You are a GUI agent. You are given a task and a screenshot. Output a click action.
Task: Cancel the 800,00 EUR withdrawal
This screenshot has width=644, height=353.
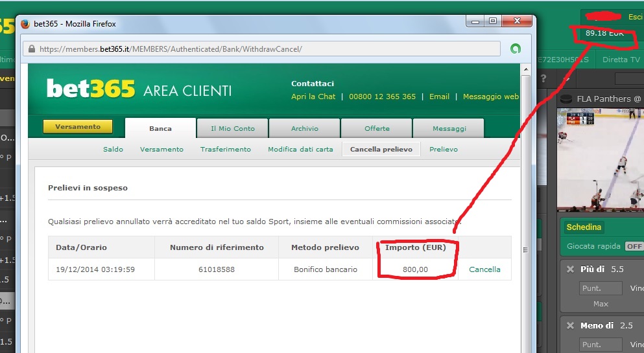484,269
